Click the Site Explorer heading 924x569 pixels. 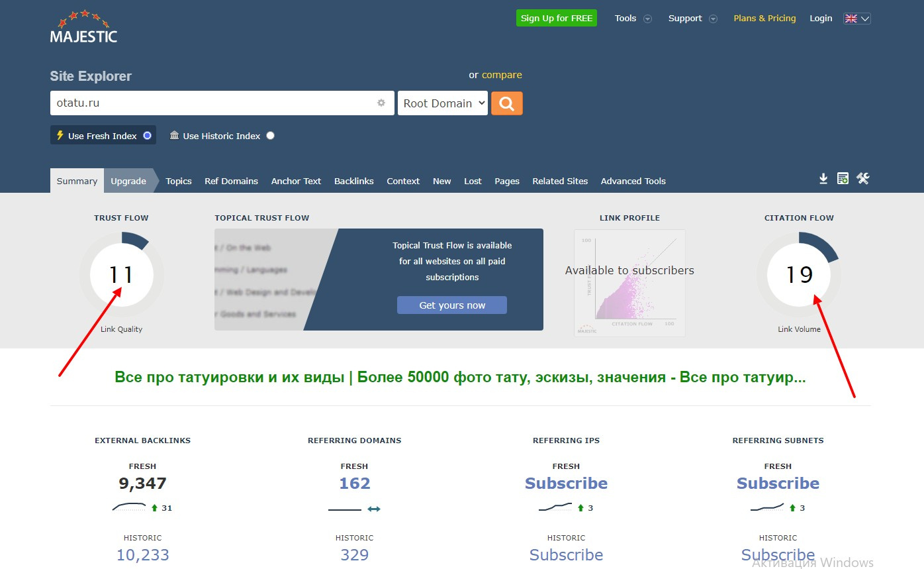(x=91, y=76)
